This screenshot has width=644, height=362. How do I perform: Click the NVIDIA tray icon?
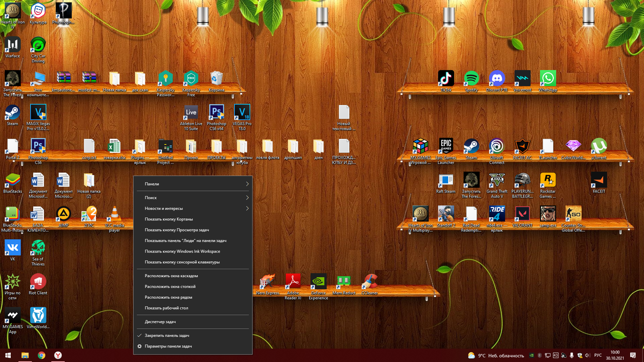coord(531,355)
